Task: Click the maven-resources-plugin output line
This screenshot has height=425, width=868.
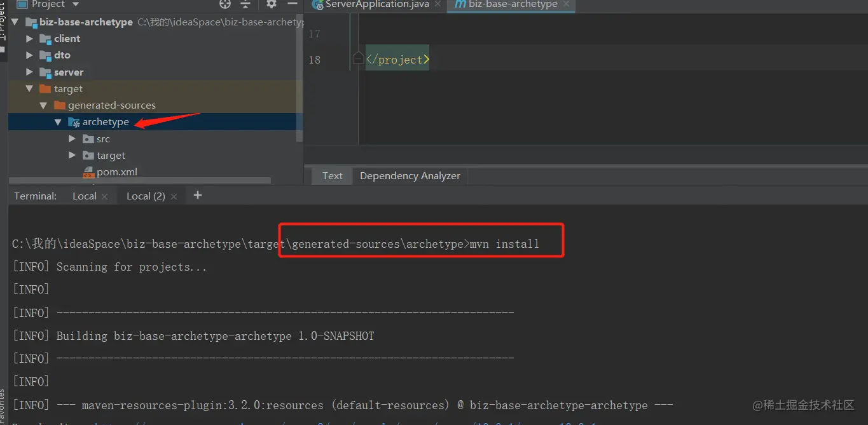Action: pyautogui.click(x=343, y=405)
